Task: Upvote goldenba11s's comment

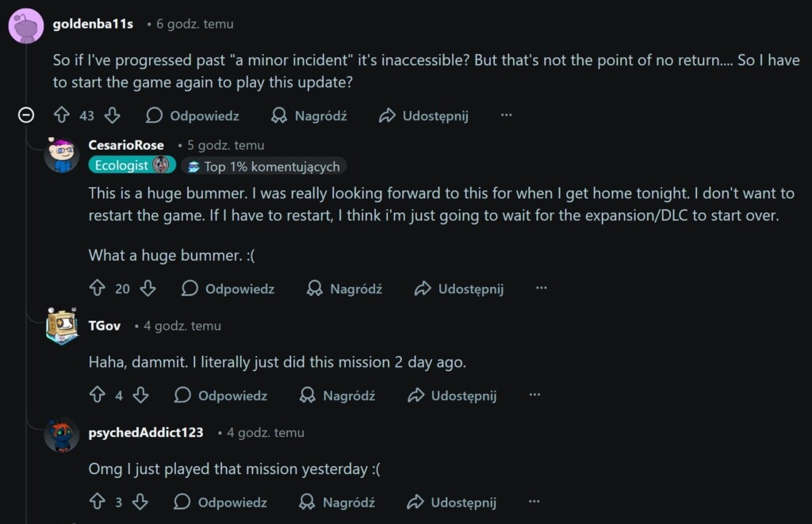Action: [x=62, y=116]
